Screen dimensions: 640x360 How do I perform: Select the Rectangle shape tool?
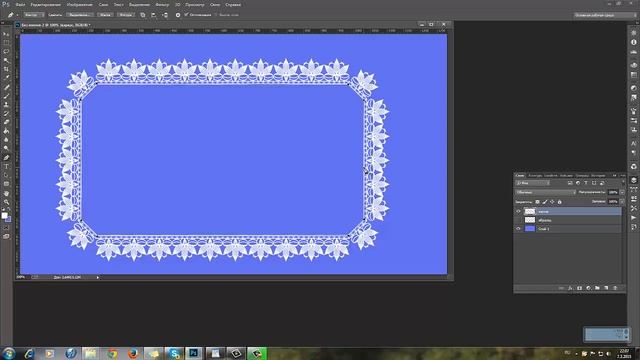(6, 184)
